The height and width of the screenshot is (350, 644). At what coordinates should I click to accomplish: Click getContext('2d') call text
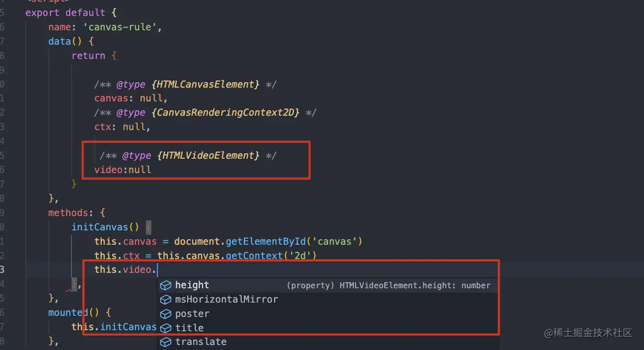click(271, 255)
